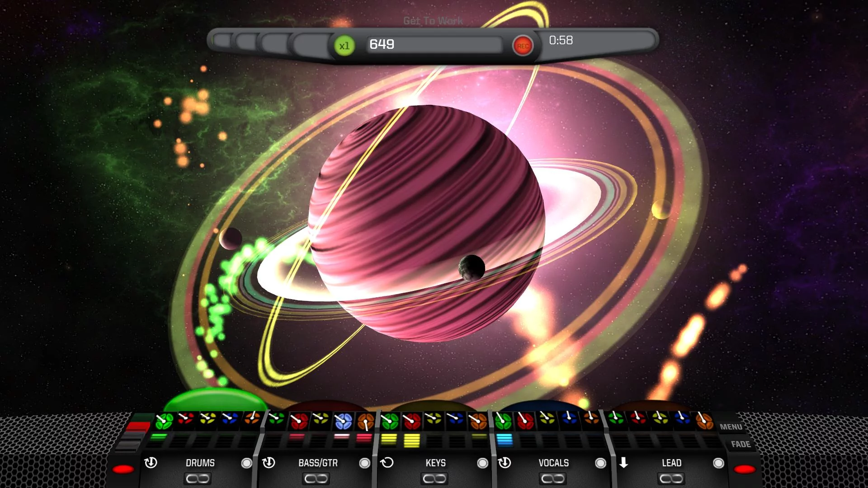This screenshot has width=868, height=488.
Task: Trigger the red loop dial in Drums
Action: point(186,419)
